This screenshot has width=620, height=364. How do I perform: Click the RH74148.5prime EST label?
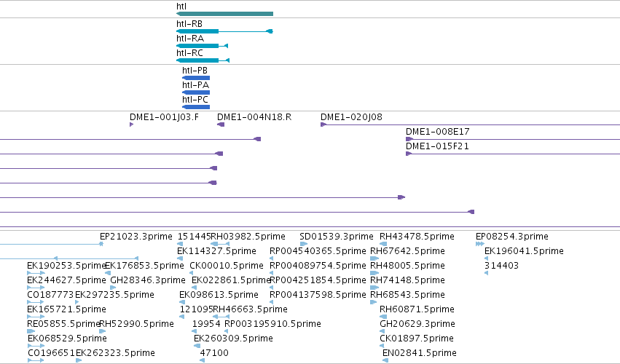click(408, 280)
